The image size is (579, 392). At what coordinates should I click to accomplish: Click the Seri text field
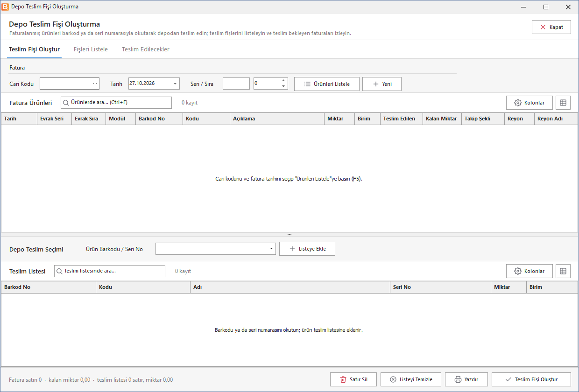[x=236, y=84]
